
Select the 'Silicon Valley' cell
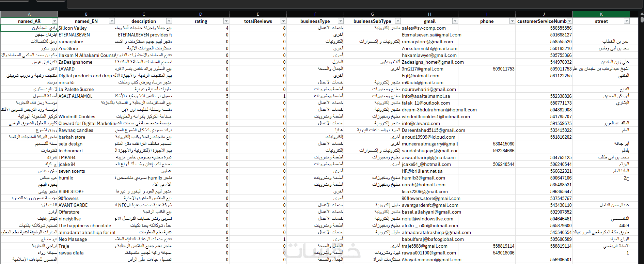(87, 28)
